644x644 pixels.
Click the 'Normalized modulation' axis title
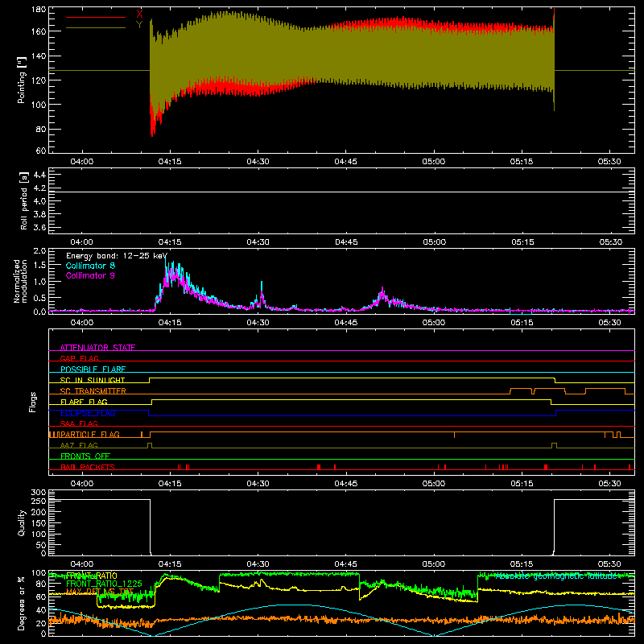pos(20,281)
